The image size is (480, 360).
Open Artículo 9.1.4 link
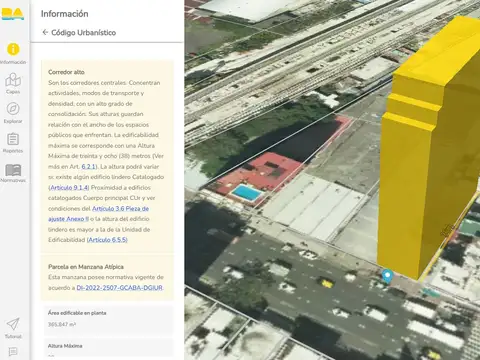(69, 188)
